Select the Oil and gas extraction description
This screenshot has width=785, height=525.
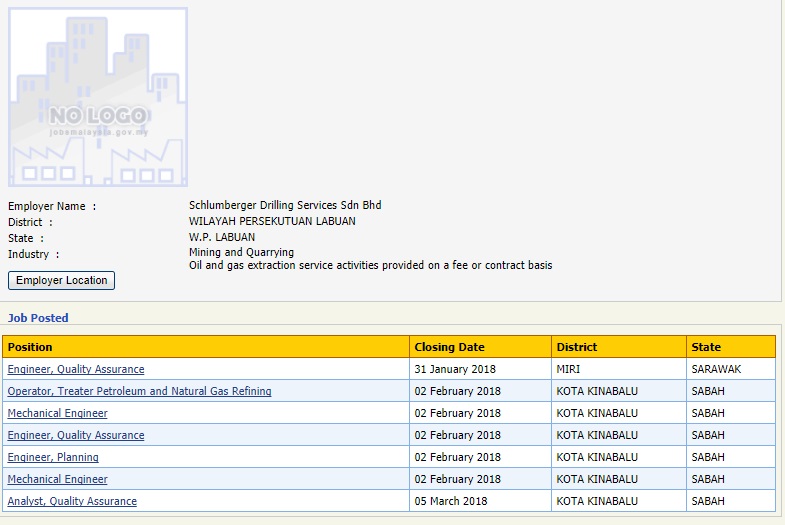(370, 265)
